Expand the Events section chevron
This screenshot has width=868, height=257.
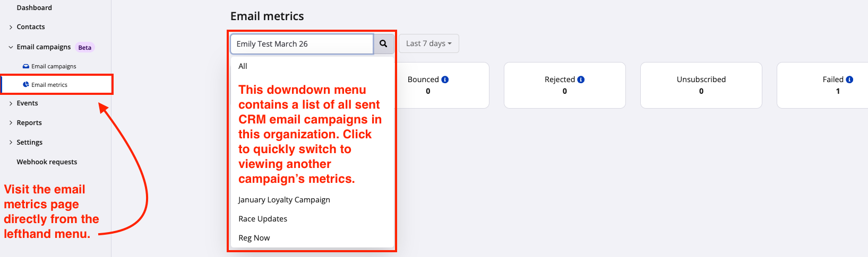(x=11, y=104)
